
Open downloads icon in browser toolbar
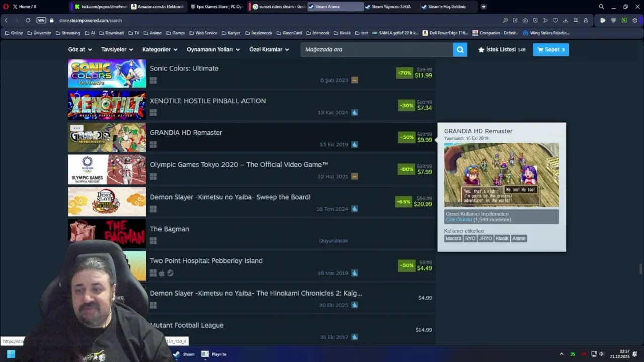tap(566, 20)
